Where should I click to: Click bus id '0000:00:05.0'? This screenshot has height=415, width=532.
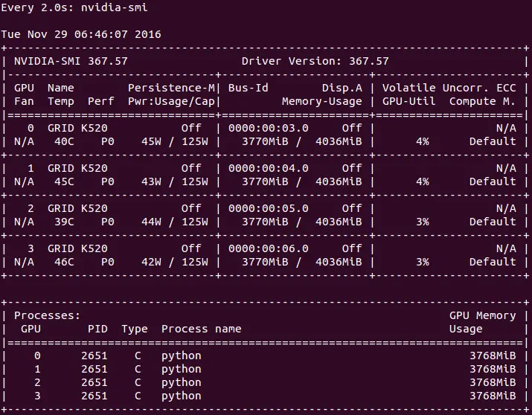coord(269,208)
